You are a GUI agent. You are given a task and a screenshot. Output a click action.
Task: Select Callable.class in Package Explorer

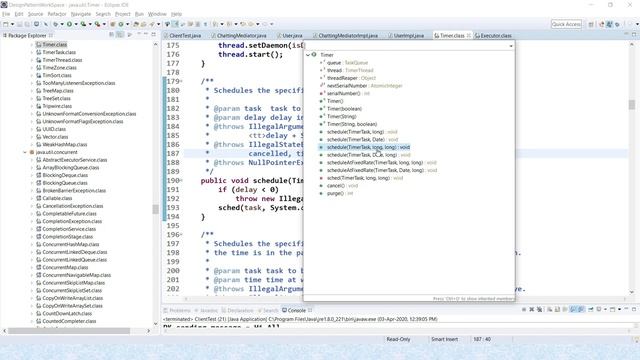coord(57,198)
